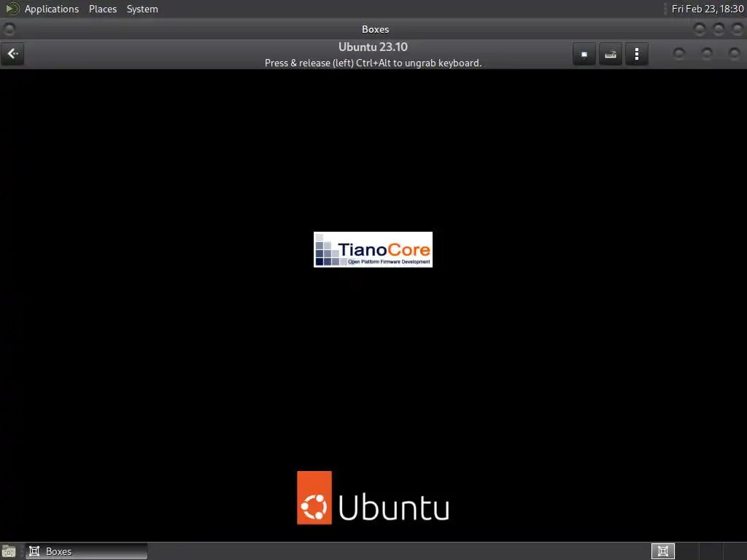Go back to the Boxes collection view
The width and height of the screenshot is (747, 560).
pyautogui.click(x=13, y=54)
